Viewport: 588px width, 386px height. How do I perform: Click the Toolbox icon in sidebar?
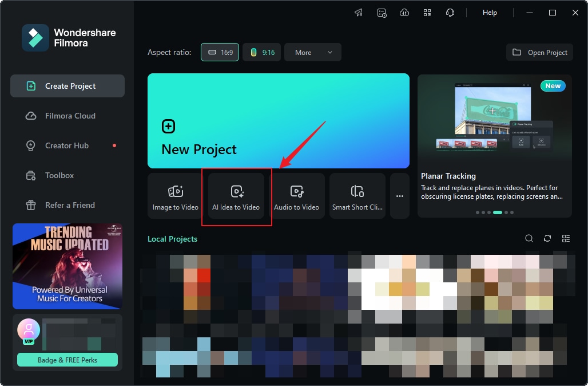pyautogui.click(x=31, y=175)
